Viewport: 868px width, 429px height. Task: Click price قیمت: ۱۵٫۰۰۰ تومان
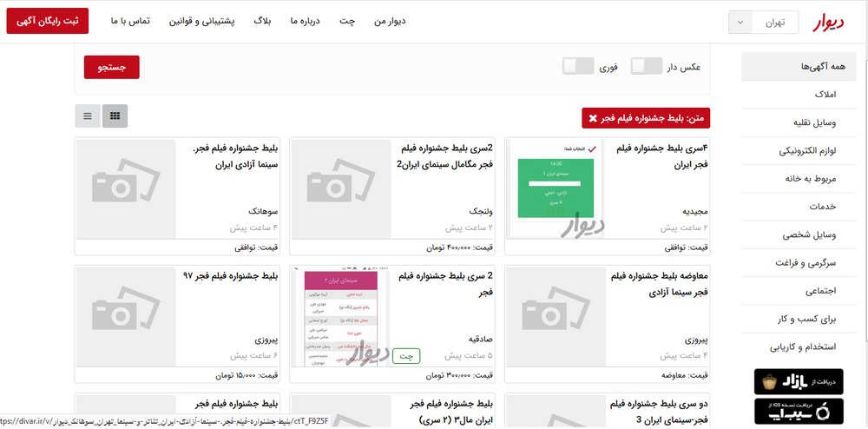click(x=247, y=375)
